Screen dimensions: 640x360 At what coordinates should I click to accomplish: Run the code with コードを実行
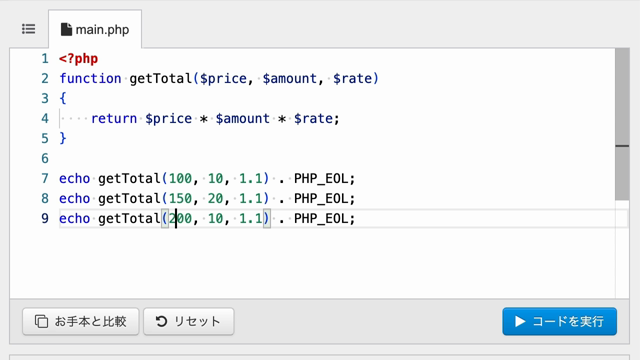point(560,322)
